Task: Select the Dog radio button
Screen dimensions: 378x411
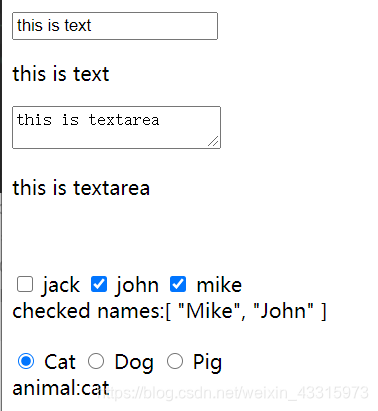Action: [x=96, y=361]
